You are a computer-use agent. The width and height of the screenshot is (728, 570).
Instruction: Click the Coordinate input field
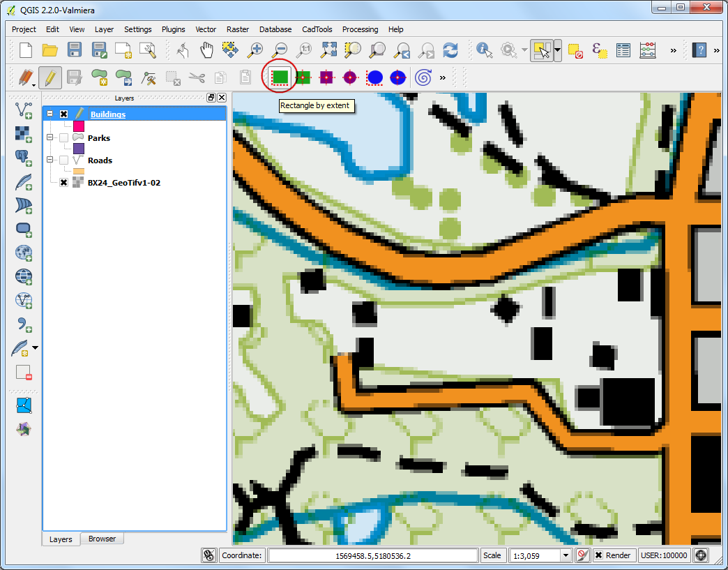pyautogui.click(x=373, y=555)
